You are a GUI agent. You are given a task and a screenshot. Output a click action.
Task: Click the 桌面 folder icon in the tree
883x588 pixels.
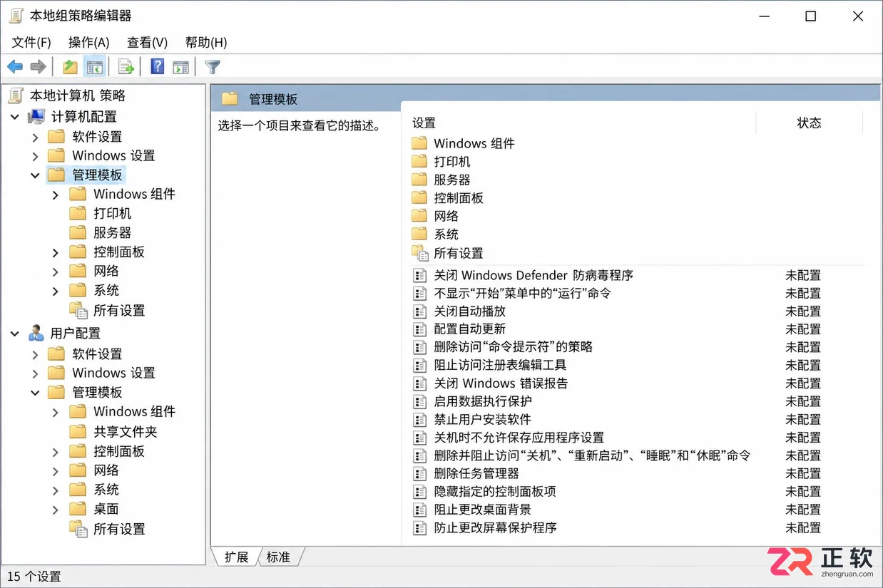coord(78,509)
